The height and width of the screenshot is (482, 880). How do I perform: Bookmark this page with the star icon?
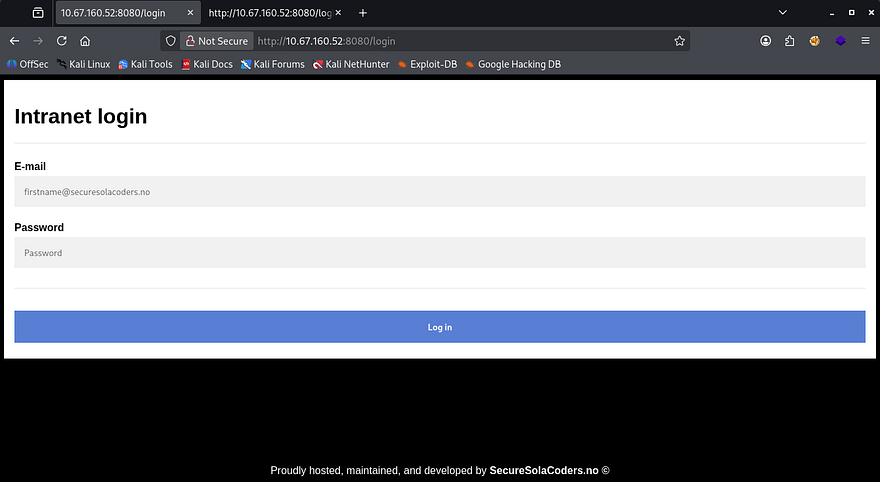(x=680, y=41)
